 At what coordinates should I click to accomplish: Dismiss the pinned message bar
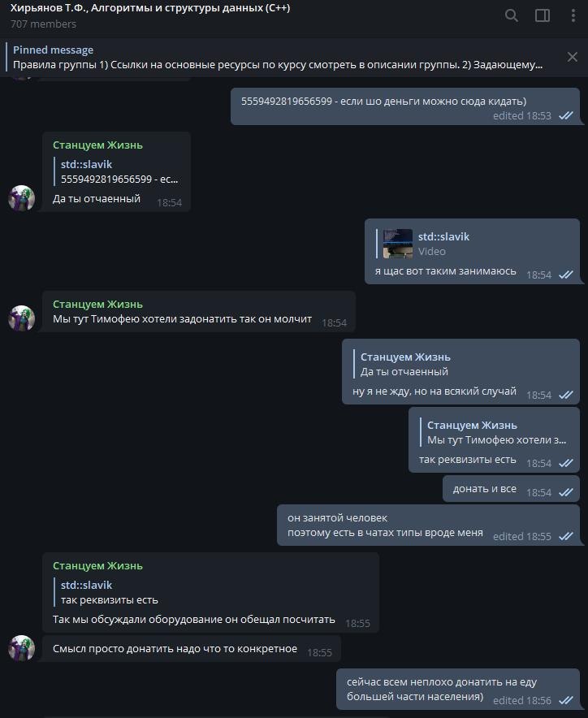[572, 57]
